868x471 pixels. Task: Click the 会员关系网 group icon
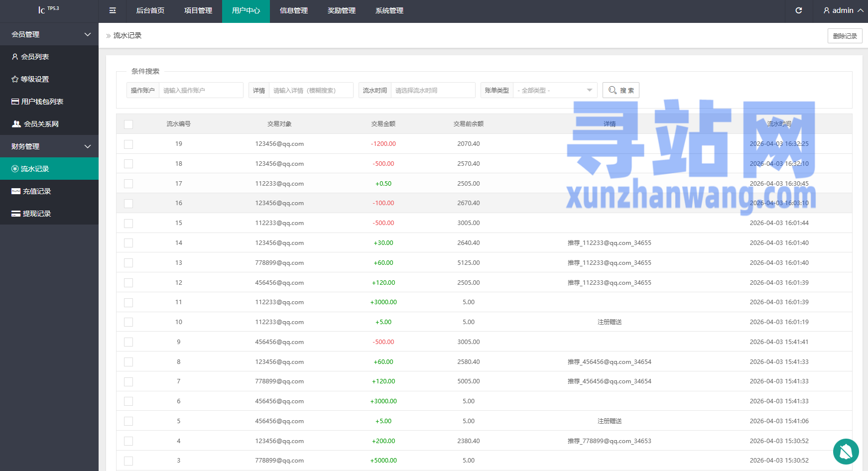tap(16, 124)
